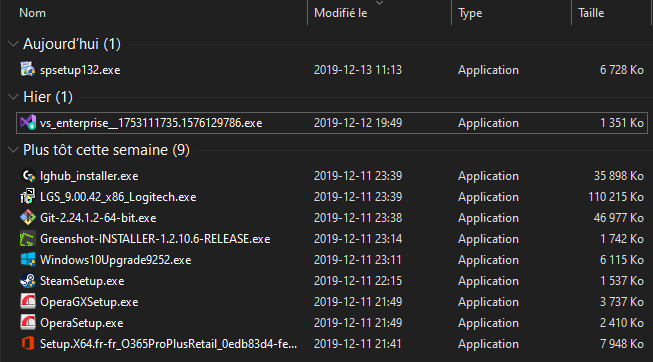Screen dimensions: 653x362
Task: Sort files by Nom column
Action: (32, 13)
